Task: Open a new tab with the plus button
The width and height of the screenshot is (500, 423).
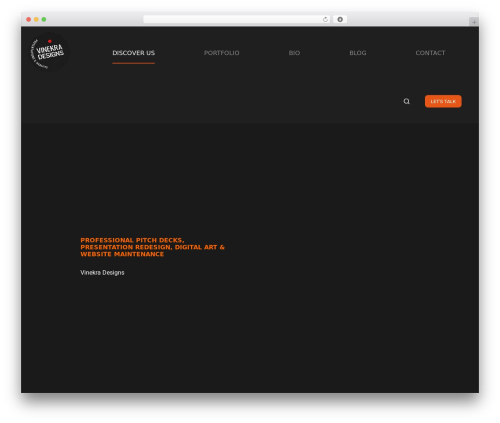Action: (x=474, y=22)
